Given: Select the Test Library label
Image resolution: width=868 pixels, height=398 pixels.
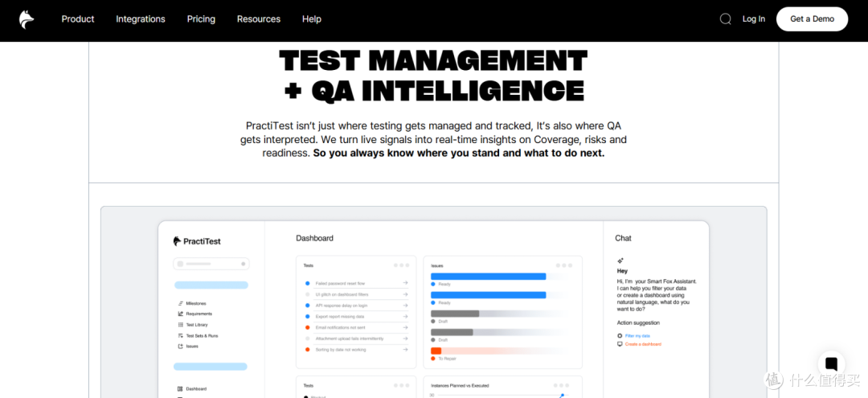Looking at the screenshot, I should 197,325.
